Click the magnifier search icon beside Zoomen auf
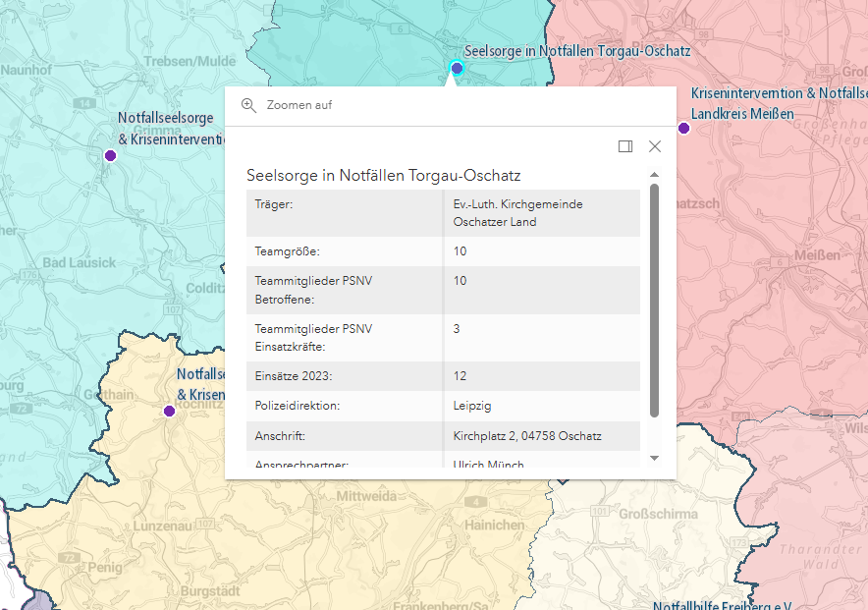This screenshot has height=610, width=868. [248, 105]
